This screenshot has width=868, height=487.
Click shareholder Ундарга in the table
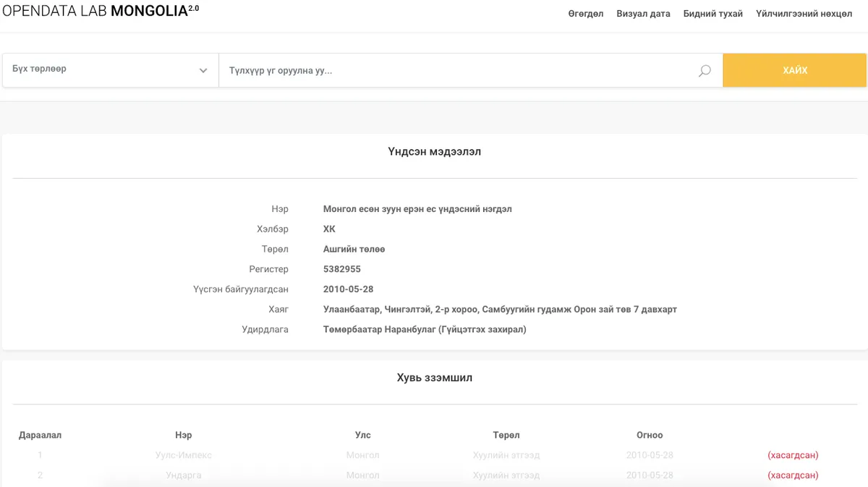[184, 475]
